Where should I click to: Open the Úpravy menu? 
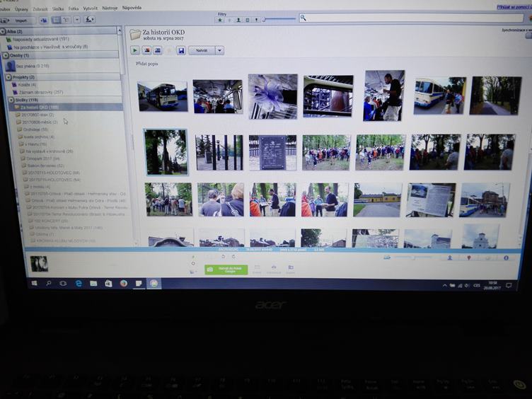click(x=21, y=9)
